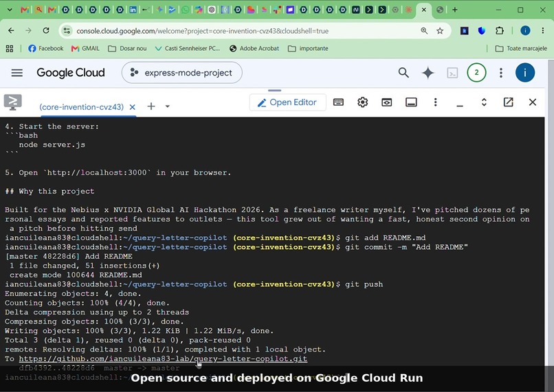The image size is (554, 392).
Task: Open the Casti Sennheiser PC bookmark
Action: pos(188,48)
